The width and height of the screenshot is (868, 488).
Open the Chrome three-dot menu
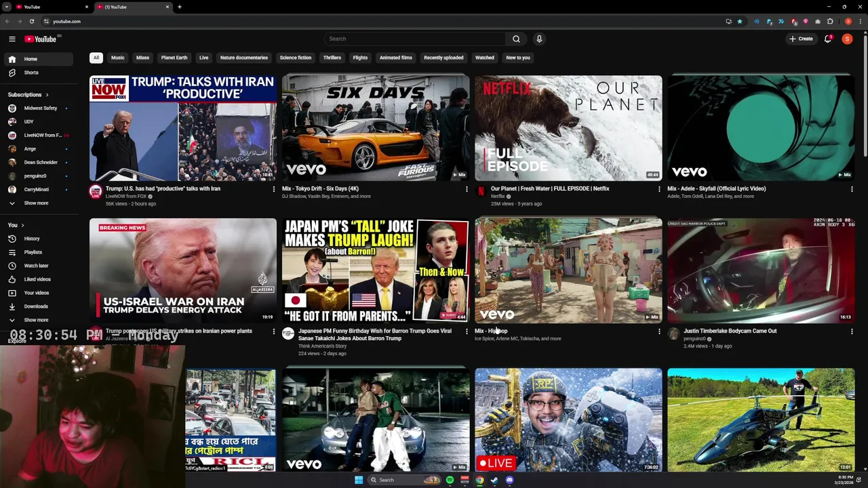click(860, 21)
